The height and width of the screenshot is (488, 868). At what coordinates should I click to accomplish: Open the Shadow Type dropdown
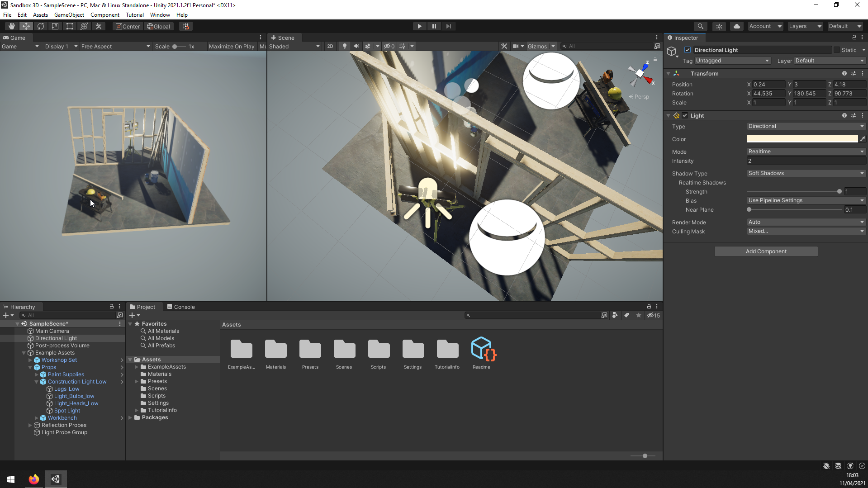[806, 173]
